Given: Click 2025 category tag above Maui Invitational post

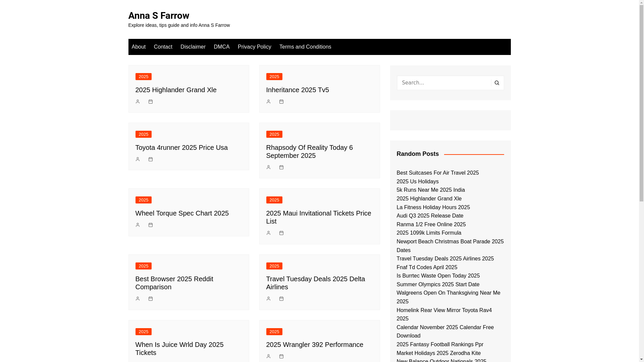Looking at the screenshot, I should [274, 200].
